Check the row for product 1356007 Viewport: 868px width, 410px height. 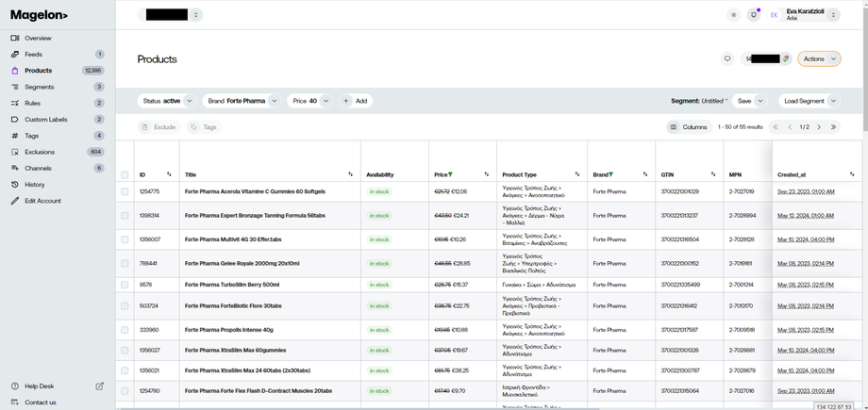pos(125,239)
